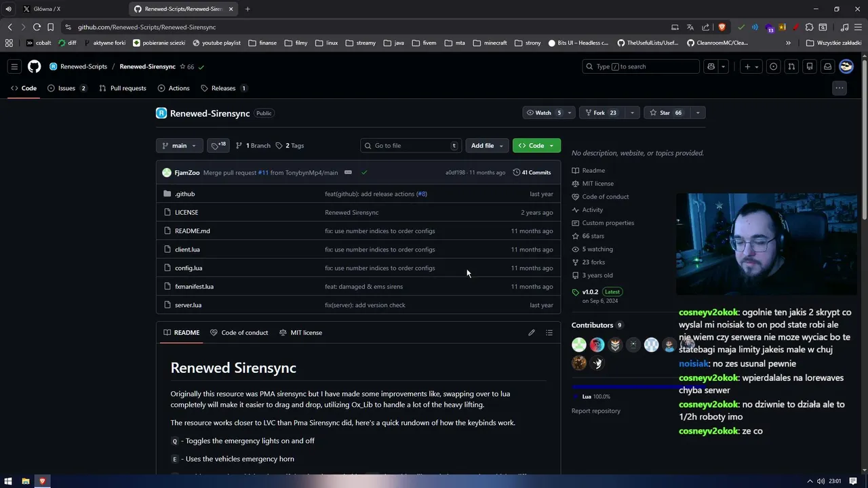Open config.lua file
868x488 pixels.
pyautogui.click(x=189, y=268)
